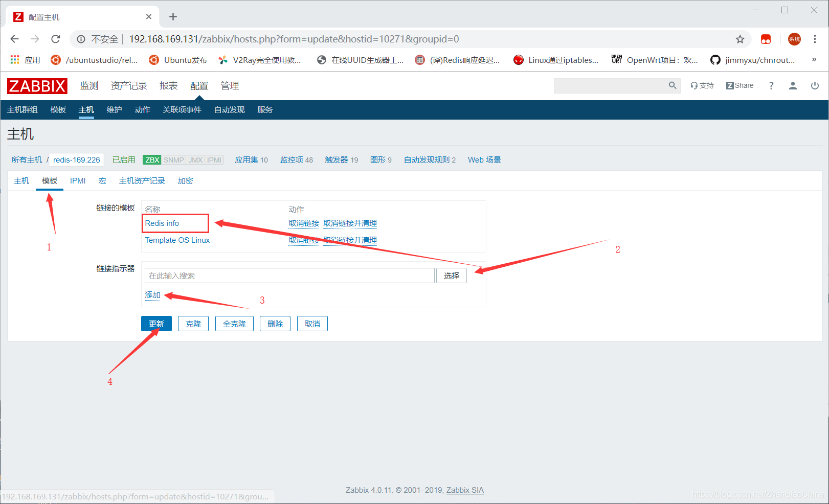829x504 pixels.
Task: Open the Redis info template link
Action: (162, 223)
